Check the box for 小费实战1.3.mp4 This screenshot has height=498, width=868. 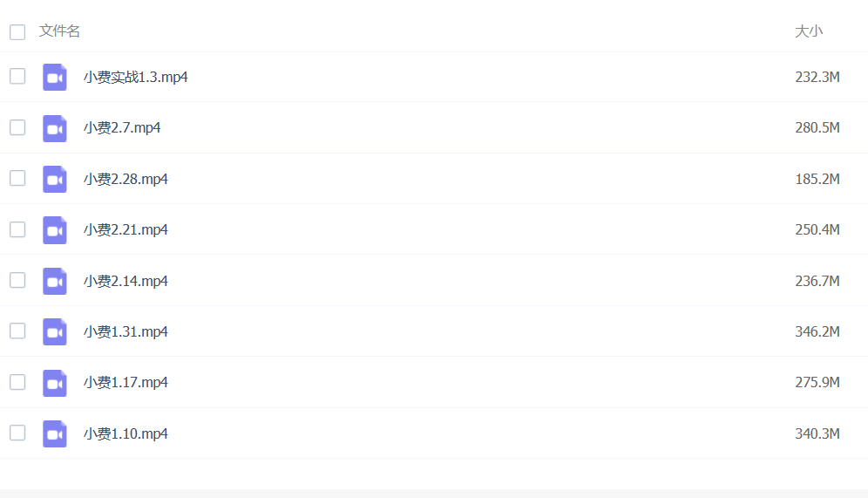point(17,77)
